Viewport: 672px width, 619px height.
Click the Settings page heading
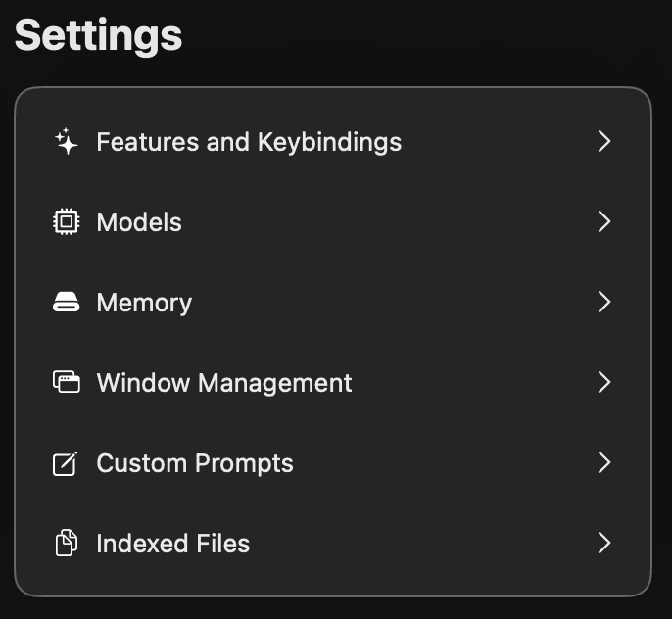pyautogui.click(x=99, y=36)
